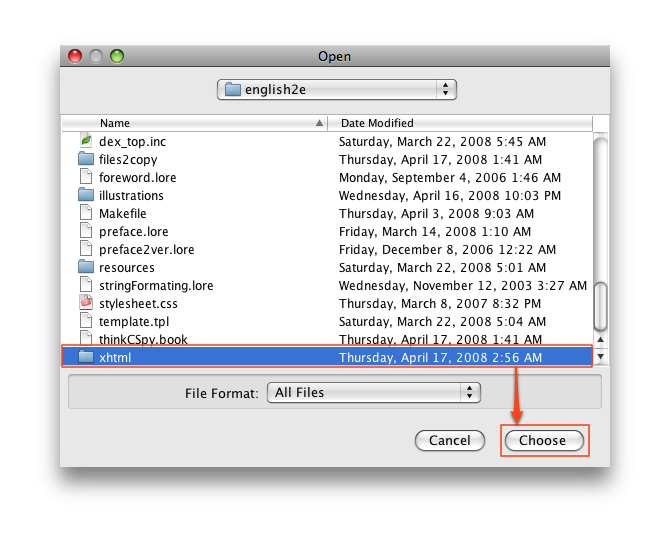Click the vertical scrollbar thumb in file list

click(600, 306)
